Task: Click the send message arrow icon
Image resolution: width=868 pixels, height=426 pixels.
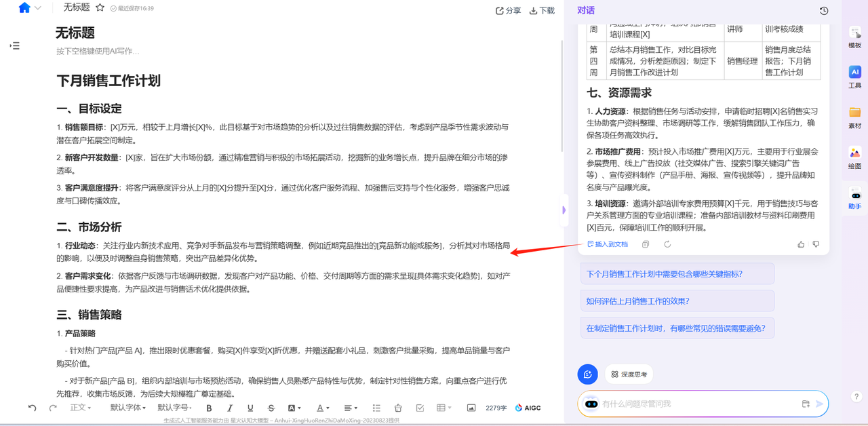Action: (819, 404)
